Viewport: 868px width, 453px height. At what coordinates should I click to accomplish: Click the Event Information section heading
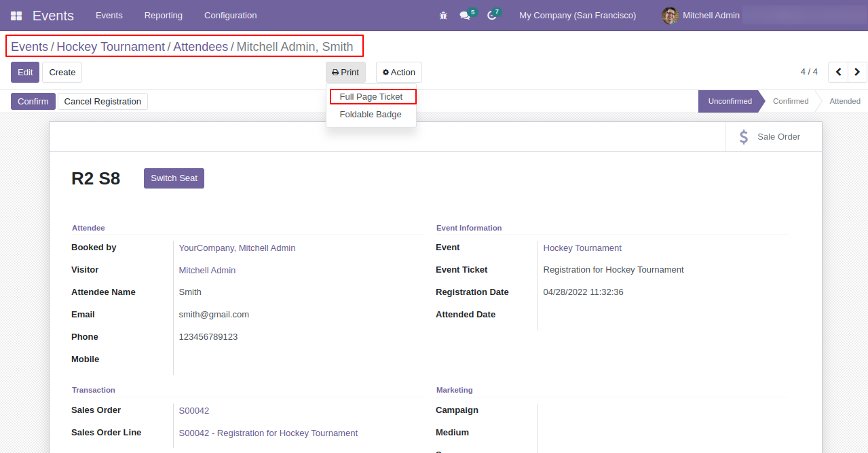point(469,228)
